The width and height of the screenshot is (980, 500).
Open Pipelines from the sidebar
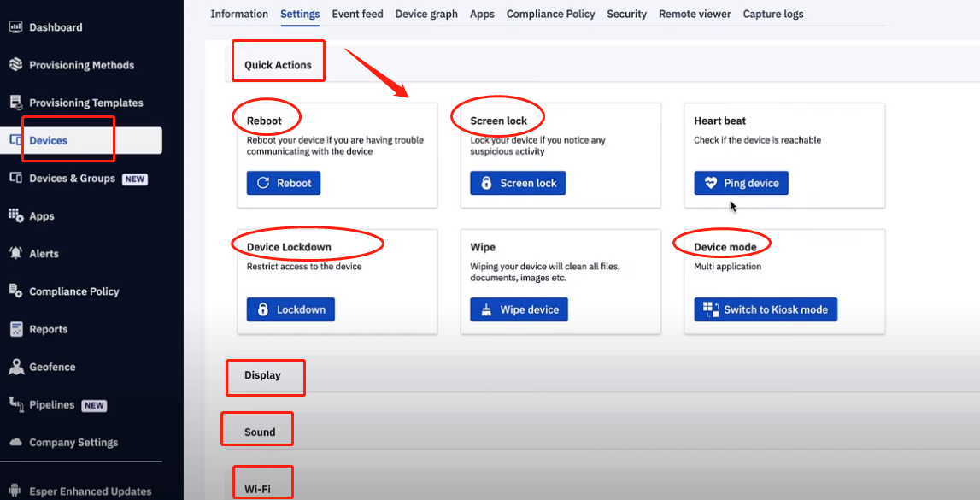click(x=52, y=405)
